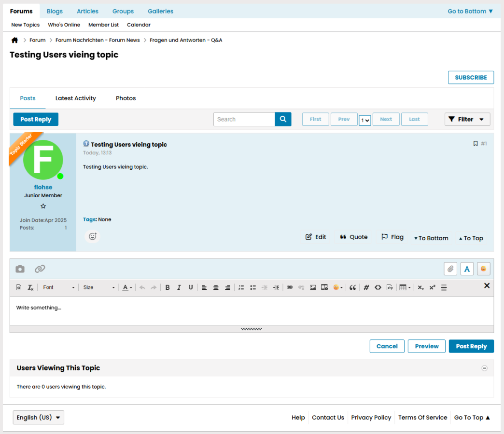Align text right in editor
Viewport: 504px width, 434px height.
pyautogui.click(x=227, y=287)
